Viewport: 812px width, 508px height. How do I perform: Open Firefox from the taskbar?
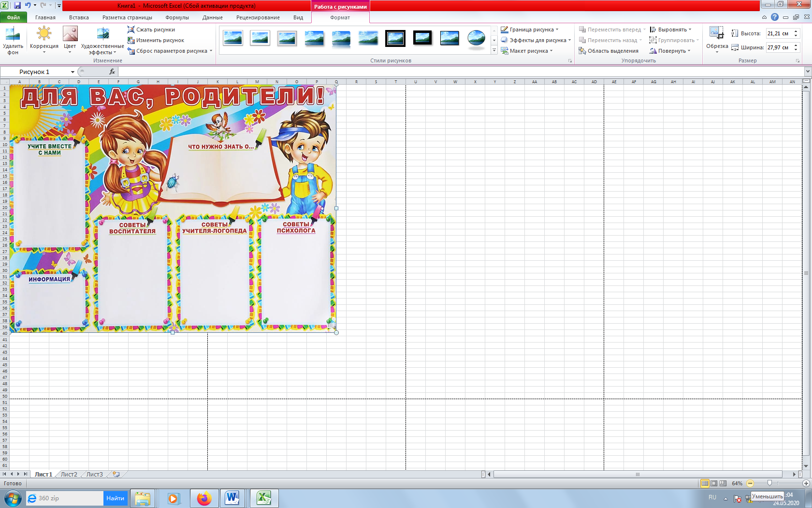click(x=204, y=498)
